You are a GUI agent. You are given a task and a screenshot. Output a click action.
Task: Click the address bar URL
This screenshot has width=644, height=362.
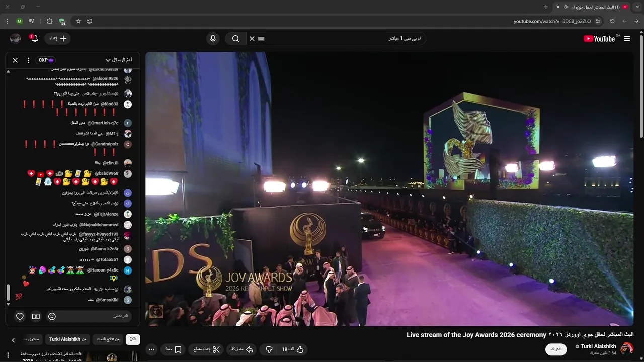click(x=552, y=21)
